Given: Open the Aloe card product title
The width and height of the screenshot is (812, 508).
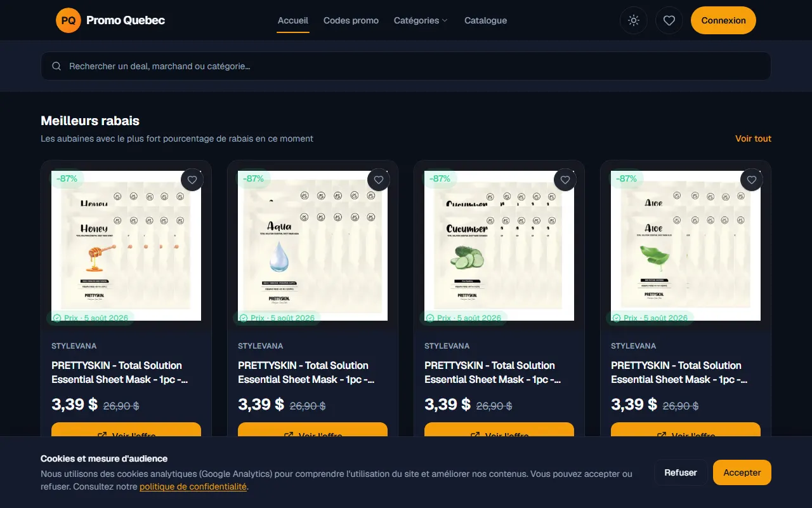Looking at the screenshot, I should pos(680,372).
